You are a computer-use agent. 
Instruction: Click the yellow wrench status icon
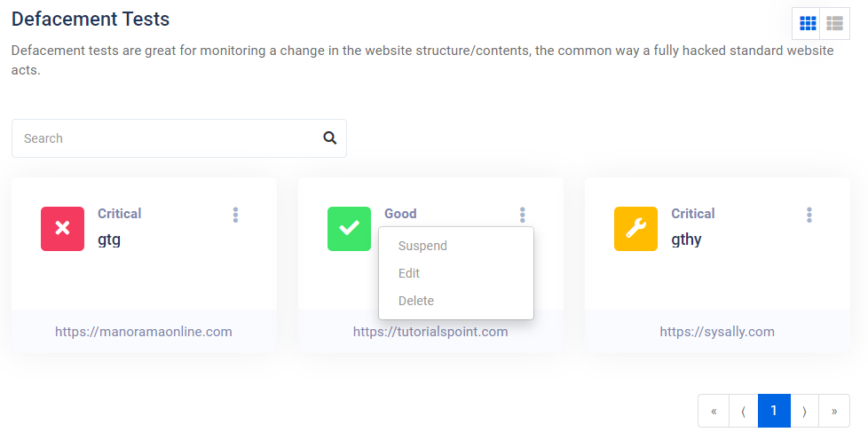[x=636, y=229]
